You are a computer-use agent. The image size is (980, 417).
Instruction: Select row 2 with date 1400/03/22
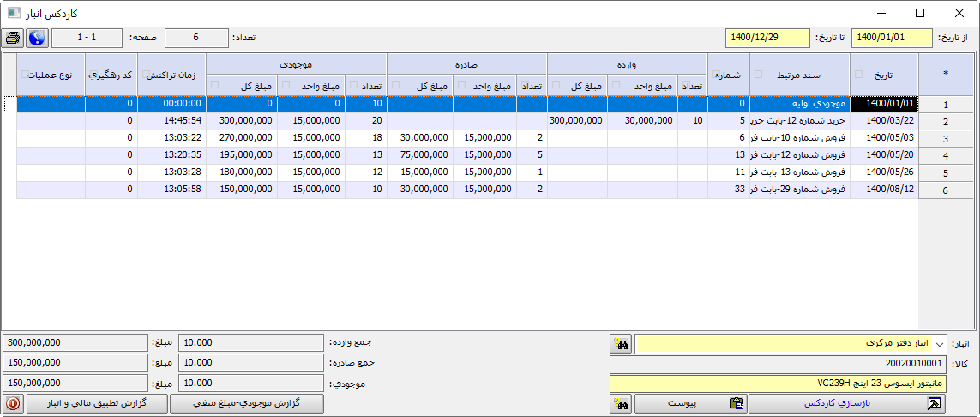click(883, 121)
